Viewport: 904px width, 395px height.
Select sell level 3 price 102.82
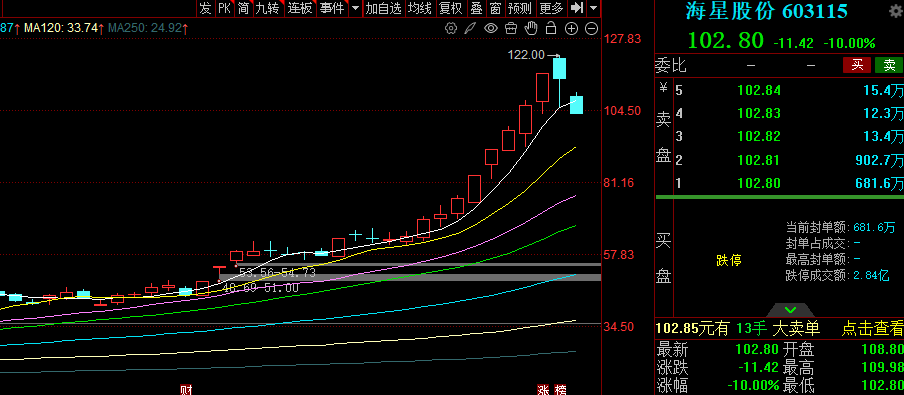[x=759, y=137]
